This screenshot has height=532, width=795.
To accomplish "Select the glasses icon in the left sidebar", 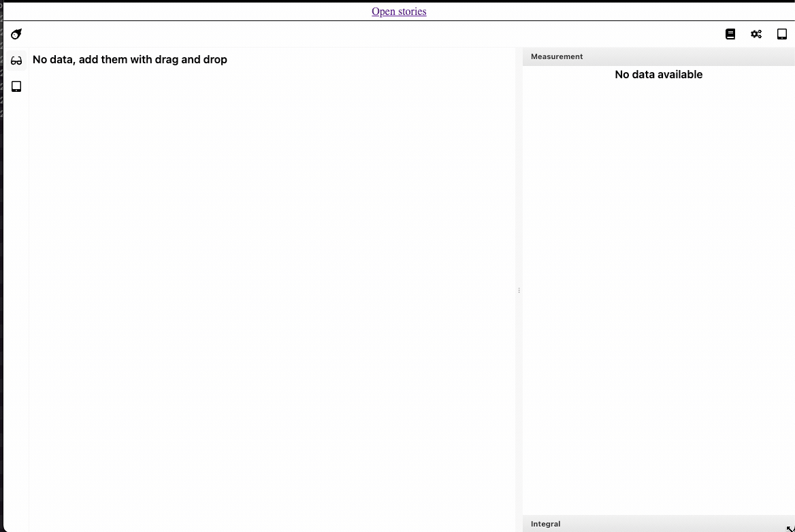I will (x=16, y=60).
